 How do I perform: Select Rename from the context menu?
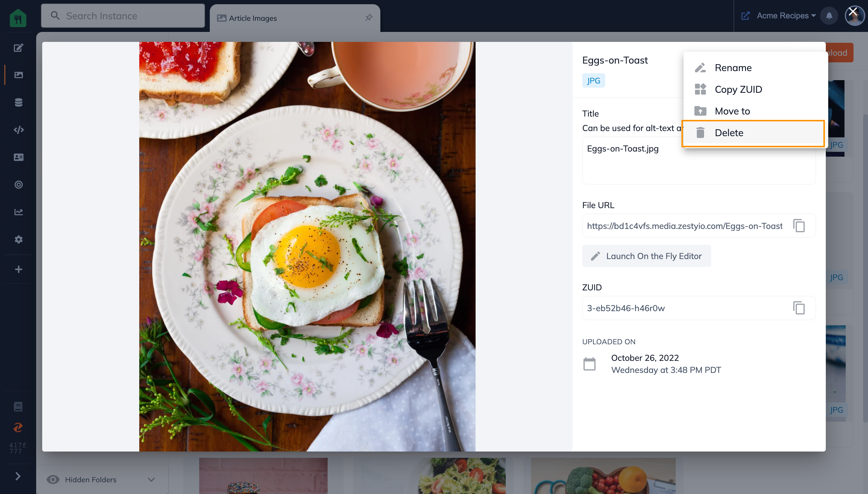(733, 67)
